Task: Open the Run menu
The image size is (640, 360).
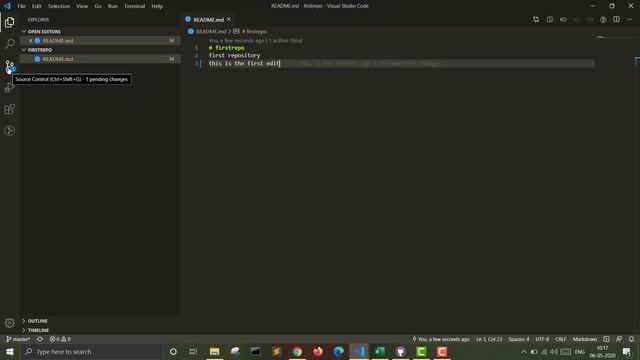Action: (x=113, y=6)
